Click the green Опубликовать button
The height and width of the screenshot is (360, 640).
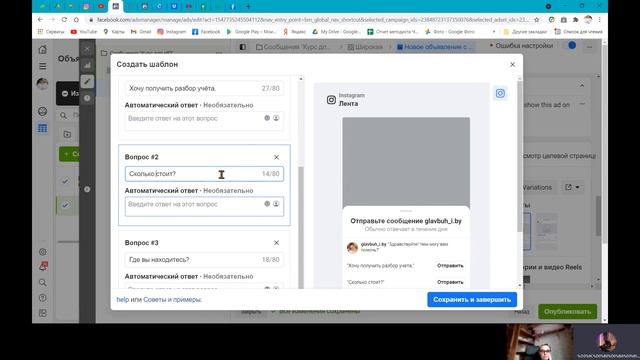(x=567, y=311)
